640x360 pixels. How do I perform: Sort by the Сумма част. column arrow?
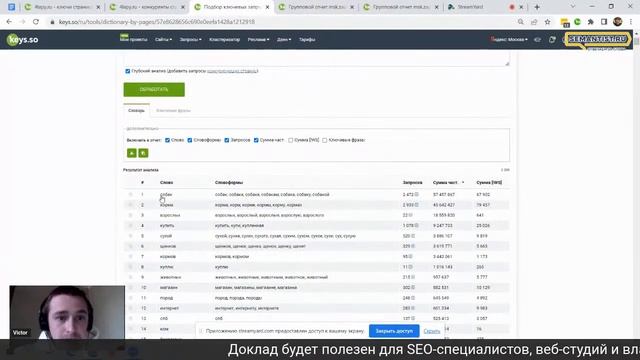(463, 182)
